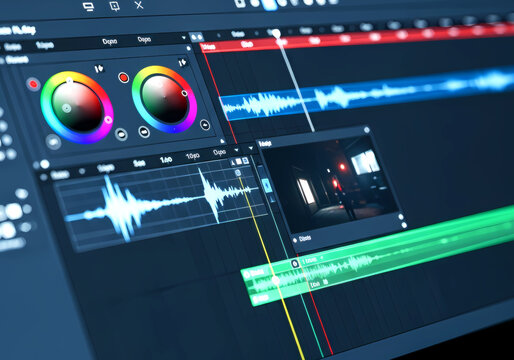The image size is (514, 360).
Task: Select the '1dp' tab in the waveform header
Action: (x=166, y=160)
